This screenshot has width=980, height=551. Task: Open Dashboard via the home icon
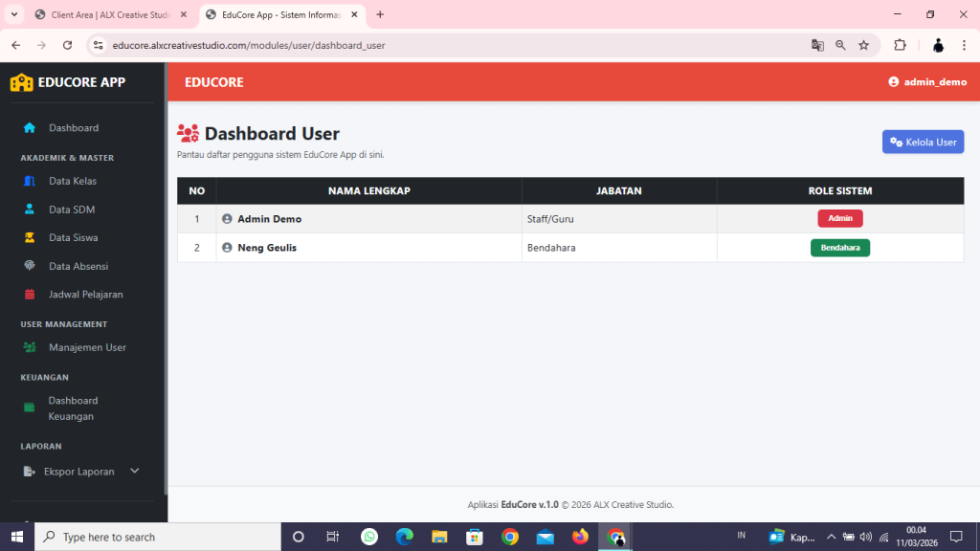[x=28, y=127]
